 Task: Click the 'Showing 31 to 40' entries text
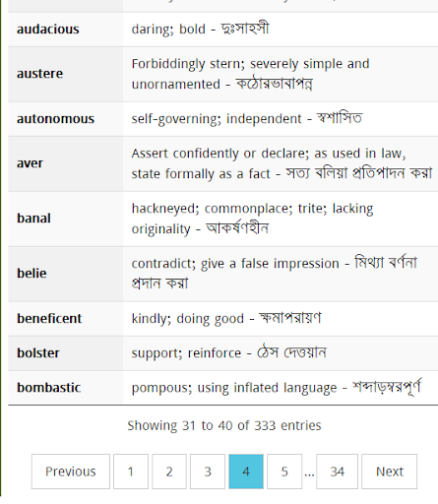coord(224,425)
